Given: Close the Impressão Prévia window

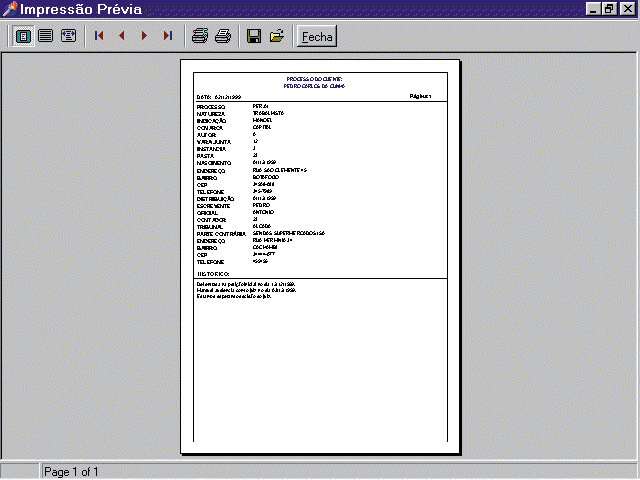Looking at the screenshot, I should pos(627,9).
